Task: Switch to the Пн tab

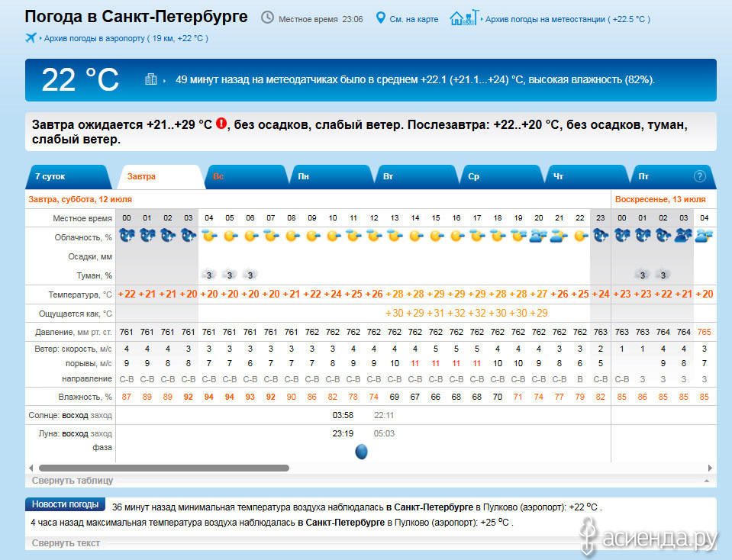Action: (x=332, y=176)
